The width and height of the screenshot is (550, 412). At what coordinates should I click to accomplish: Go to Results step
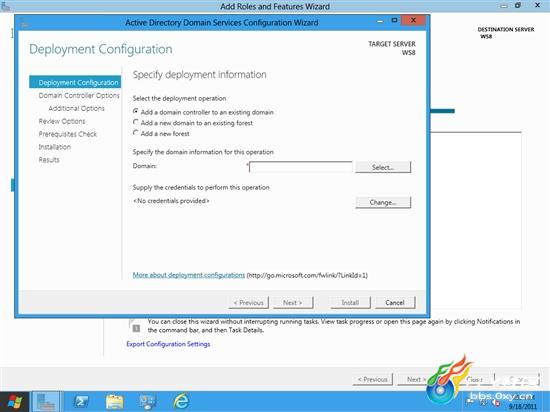pyautogui.click(x=49, y=160)
